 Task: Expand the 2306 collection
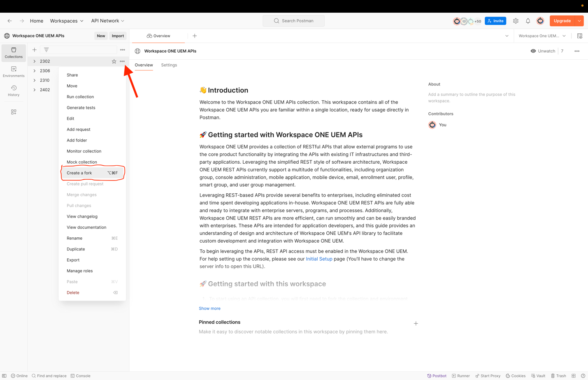click(34, 70)
